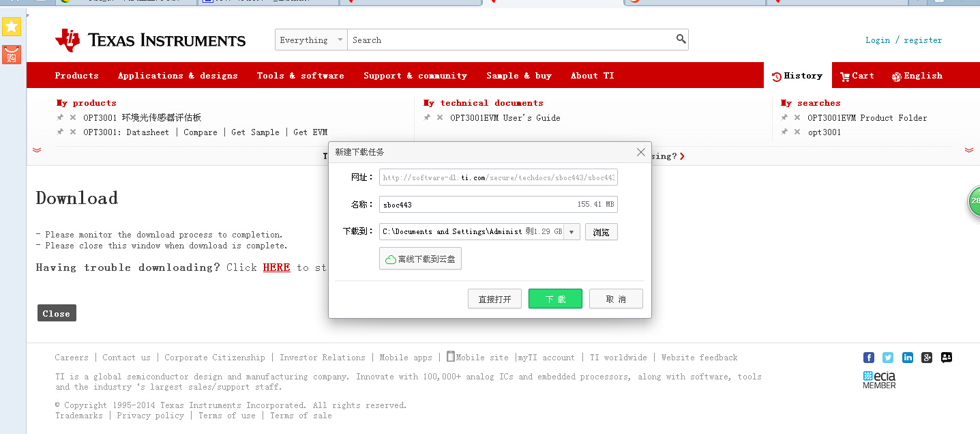This screenshot has height=434, width=980.
Task: Open the Careers footer link
Action: pos(72,358)
